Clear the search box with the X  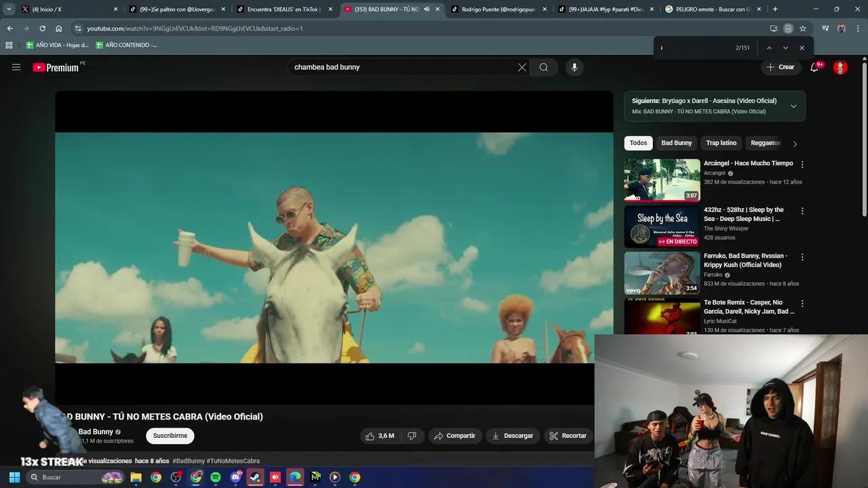click(x=522, y=67)
